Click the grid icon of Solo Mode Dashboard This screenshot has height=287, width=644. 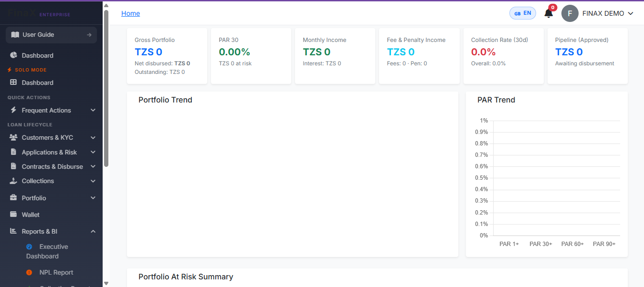point(14,82)
